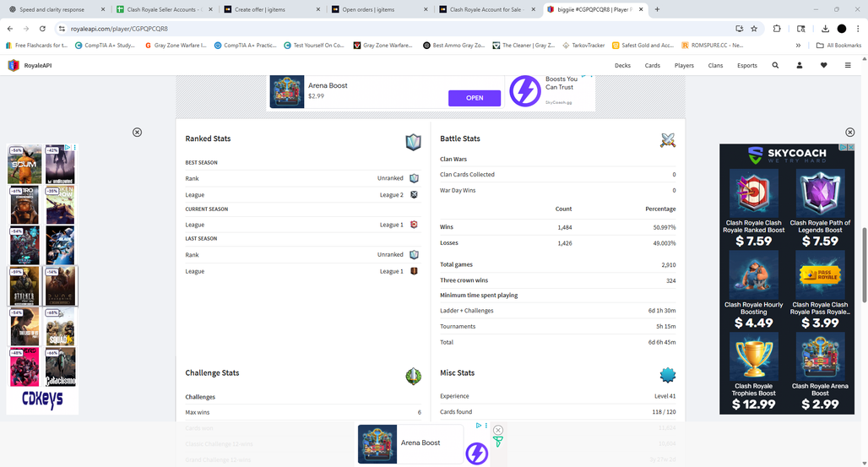Close the biggiie player browser tab

coord(641,9)
